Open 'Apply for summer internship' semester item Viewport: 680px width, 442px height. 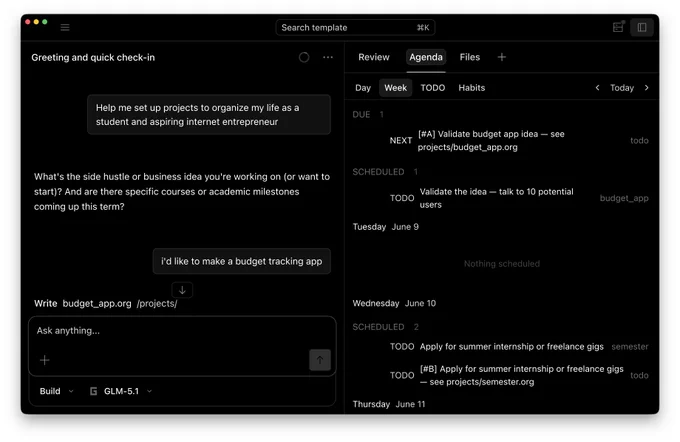[x=512, y=347]
